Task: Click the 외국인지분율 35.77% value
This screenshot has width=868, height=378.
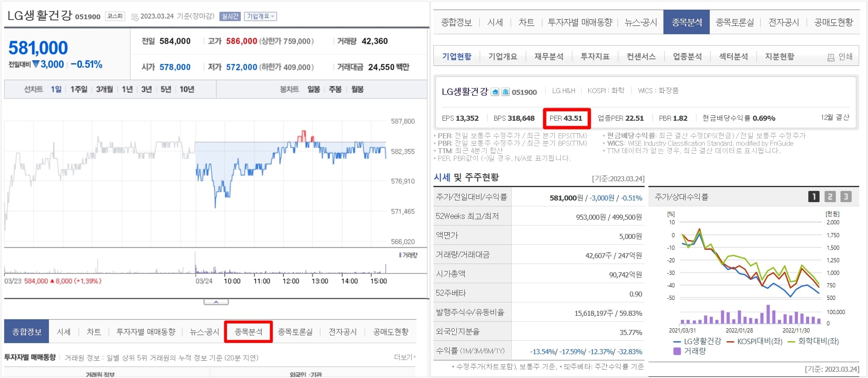Action: click(630, 332)
